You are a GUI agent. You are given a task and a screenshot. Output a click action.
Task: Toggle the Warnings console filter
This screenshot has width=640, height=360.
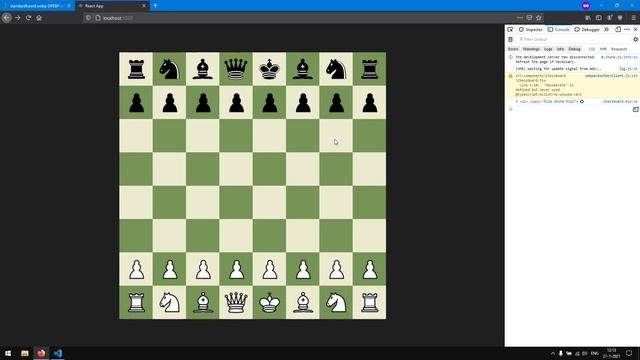[x=531, y=49]
